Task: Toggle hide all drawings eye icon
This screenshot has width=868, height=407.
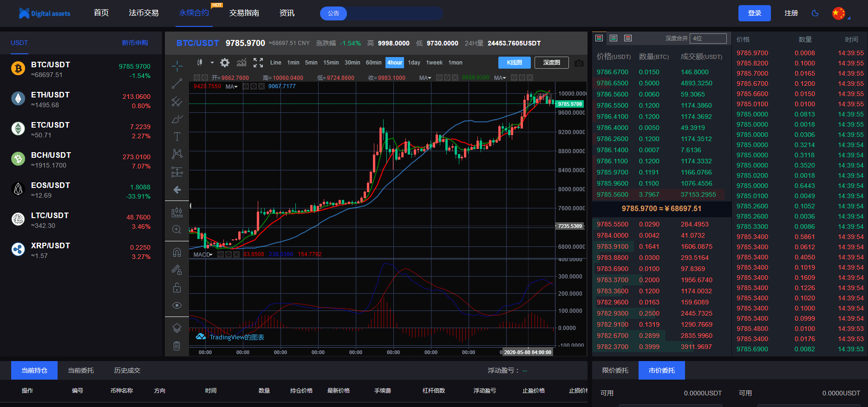Action: 177,305
